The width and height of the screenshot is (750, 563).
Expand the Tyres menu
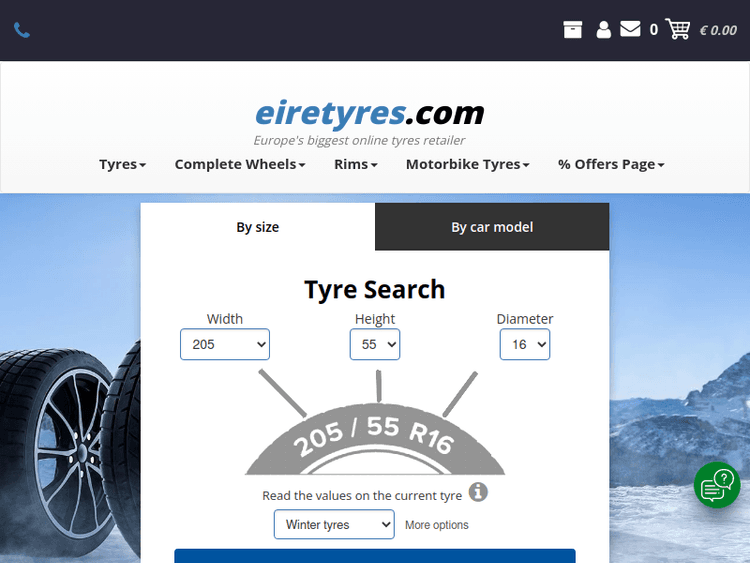(x=122, y=165)
